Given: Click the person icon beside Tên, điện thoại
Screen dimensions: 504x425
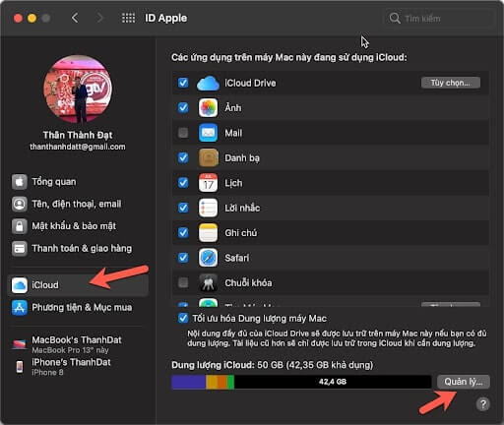Looking at the screenshot, I should (x=20, y=204).
